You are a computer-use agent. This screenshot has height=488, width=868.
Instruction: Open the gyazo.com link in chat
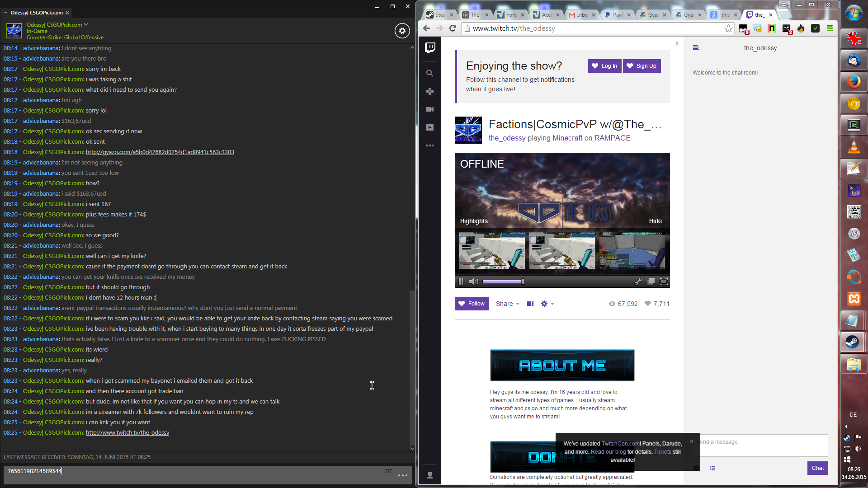(x=160, y=152)
